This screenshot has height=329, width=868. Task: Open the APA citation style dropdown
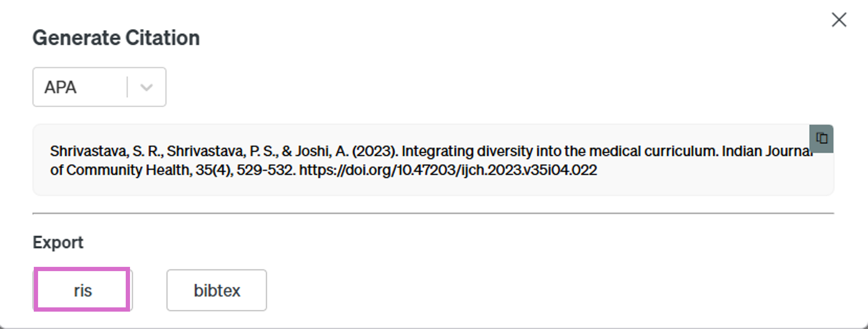coord(99,87)
